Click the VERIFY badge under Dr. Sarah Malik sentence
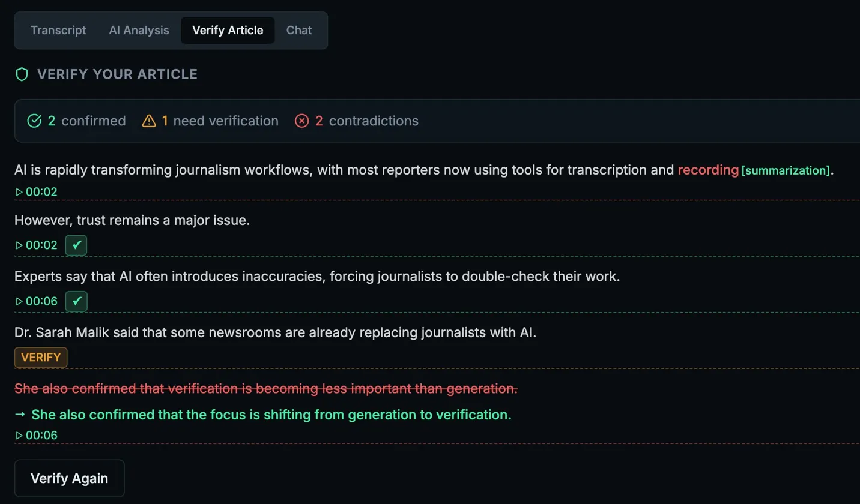The width and height of the screenshot is (860, 504). click(41, 357)
